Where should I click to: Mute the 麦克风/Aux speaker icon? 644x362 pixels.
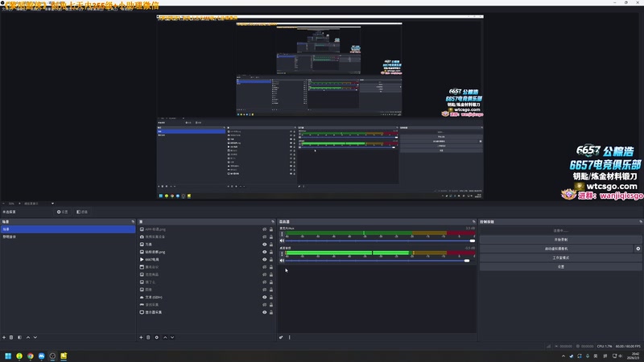(x=282, y=241)
